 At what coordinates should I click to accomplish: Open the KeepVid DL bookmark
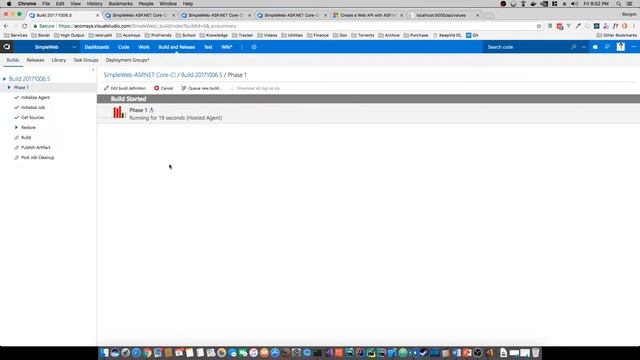click(447, 36)
